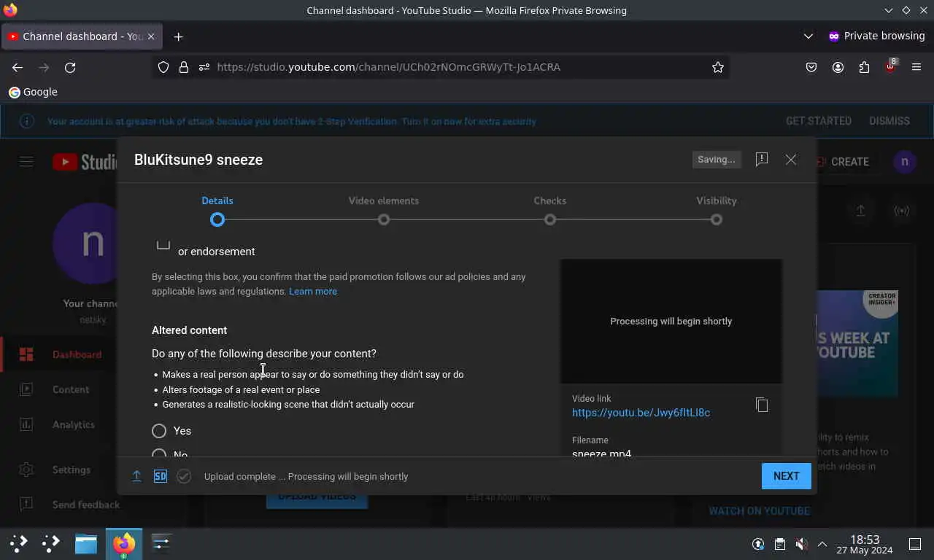Click the video preview processing thumbnail
Viewport: 934px width, 560px height.
click(x=671, y=322)
